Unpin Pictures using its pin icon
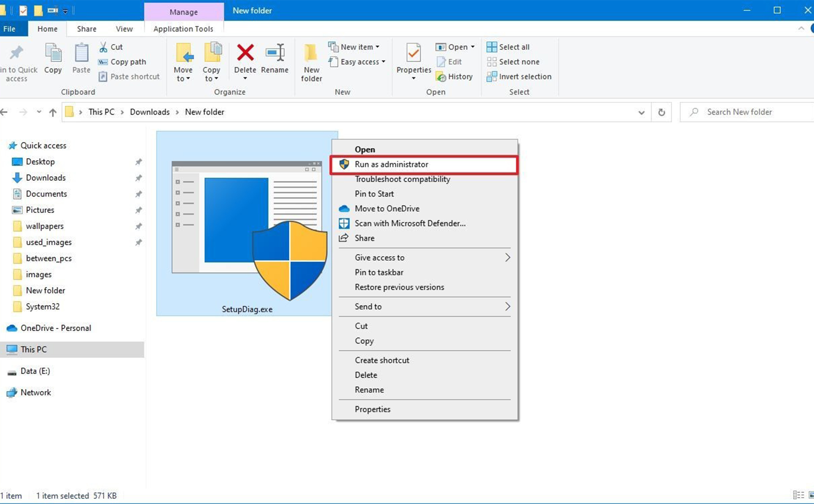 [138, 210]
